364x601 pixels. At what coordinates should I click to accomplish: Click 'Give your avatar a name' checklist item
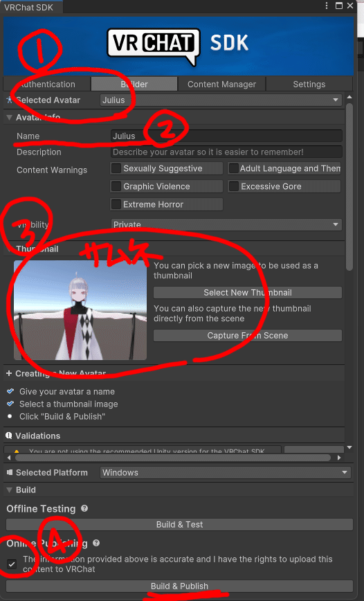[66, 391]
